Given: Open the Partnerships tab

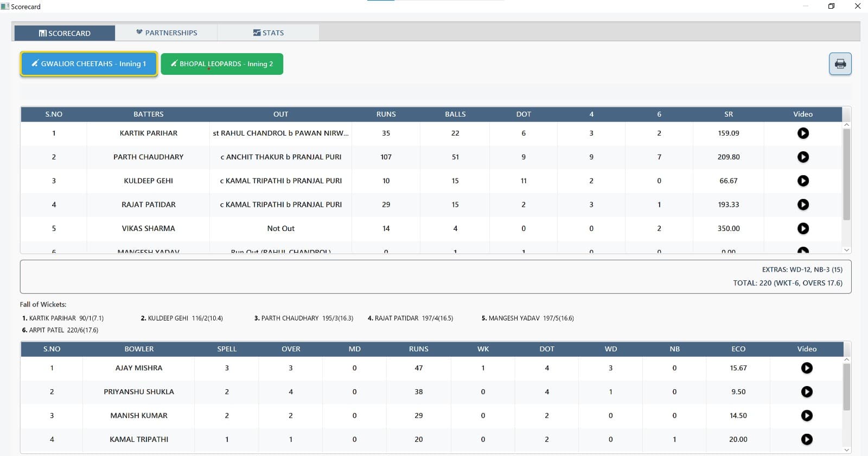Looking at the screenshot, I should click(167, 33).
